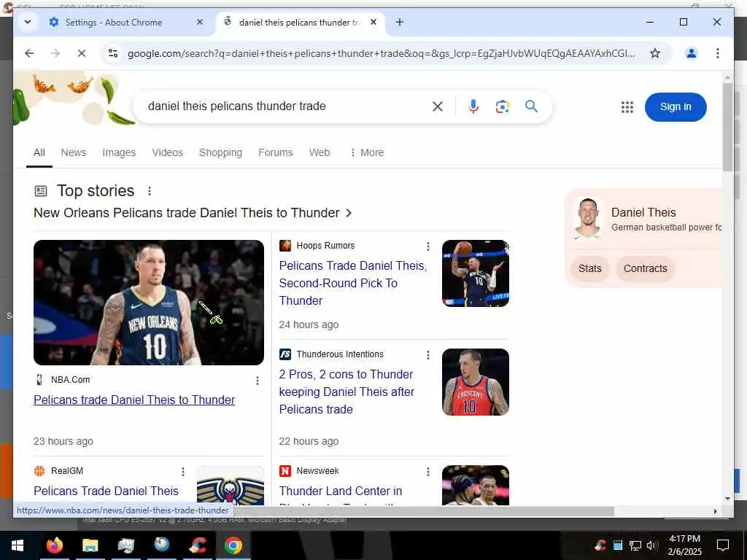Open options for RealGM story
747x560 pixels.
point(183,472)
